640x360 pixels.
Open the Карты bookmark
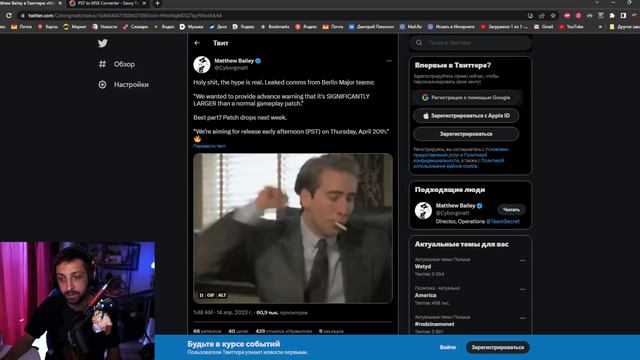point(48,27)
